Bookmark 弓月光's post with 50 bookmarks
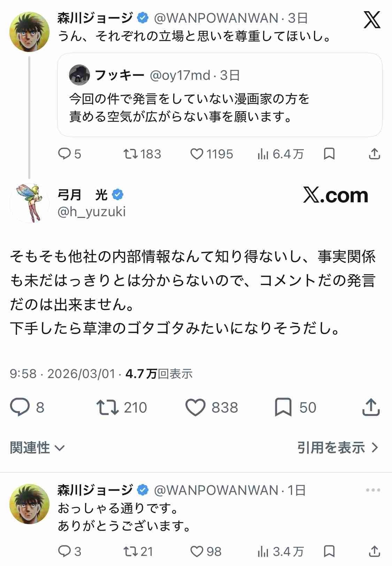 click(x=283, y=407)
